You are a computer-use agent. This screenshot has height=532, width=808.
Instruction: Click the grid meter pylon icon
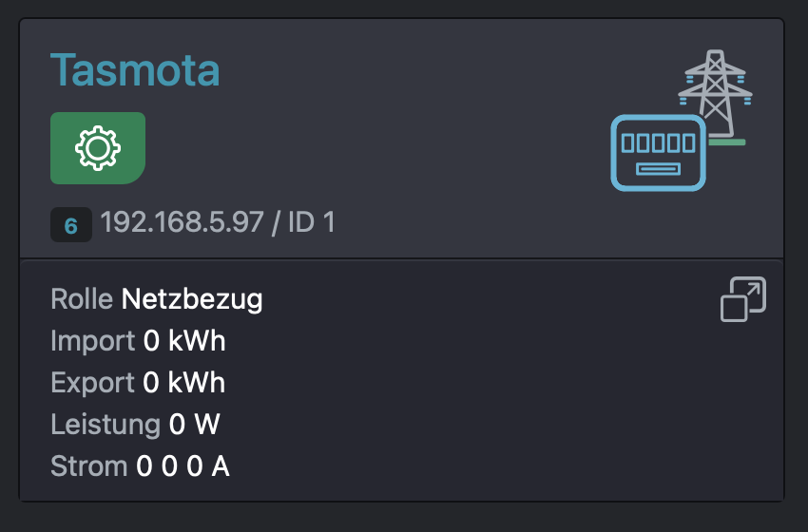(x=682, y=120)
